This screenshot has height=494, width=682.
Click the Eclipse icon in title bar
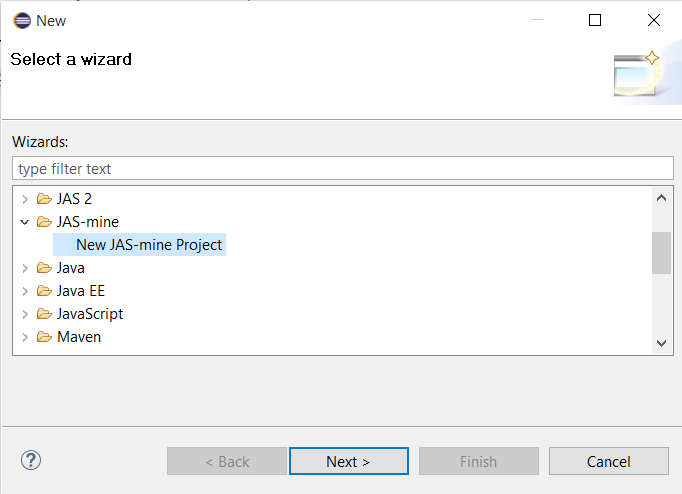point(21,20)
